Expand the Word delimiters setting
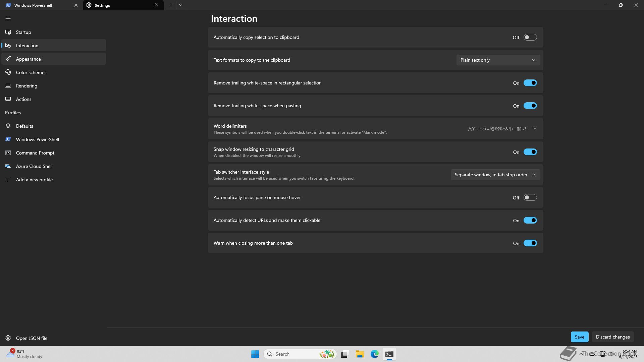This screenshot has height=362, width=644. [x=535, y=129]
